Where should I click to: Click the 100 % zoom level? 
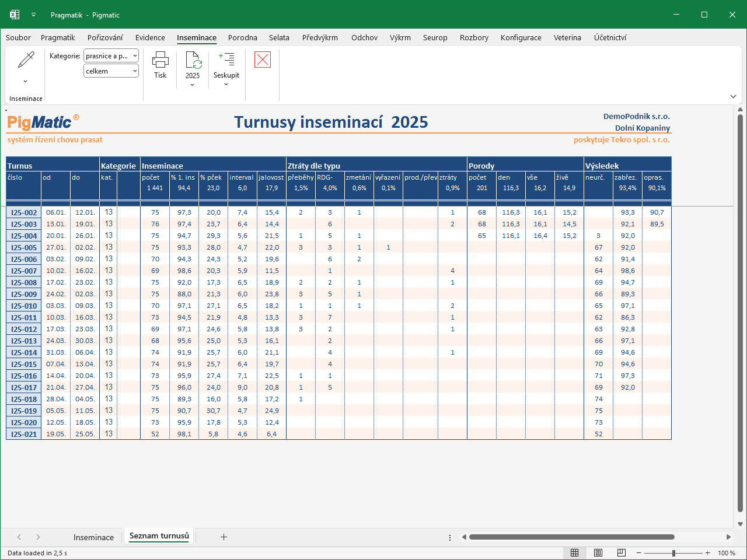tap(727, 553)
